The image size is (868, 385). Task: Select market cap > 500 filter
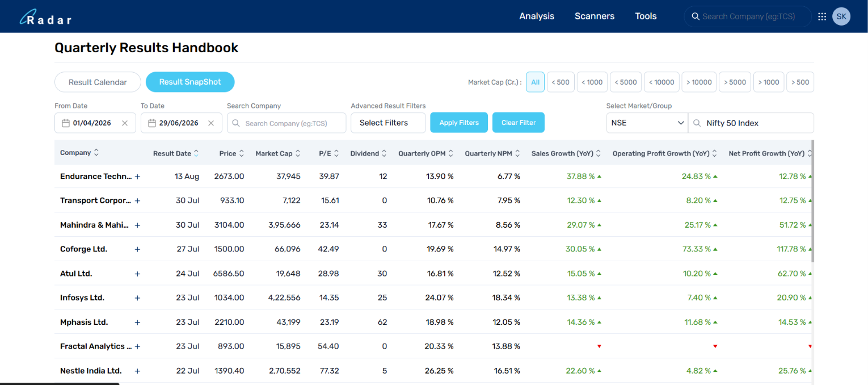800,82
